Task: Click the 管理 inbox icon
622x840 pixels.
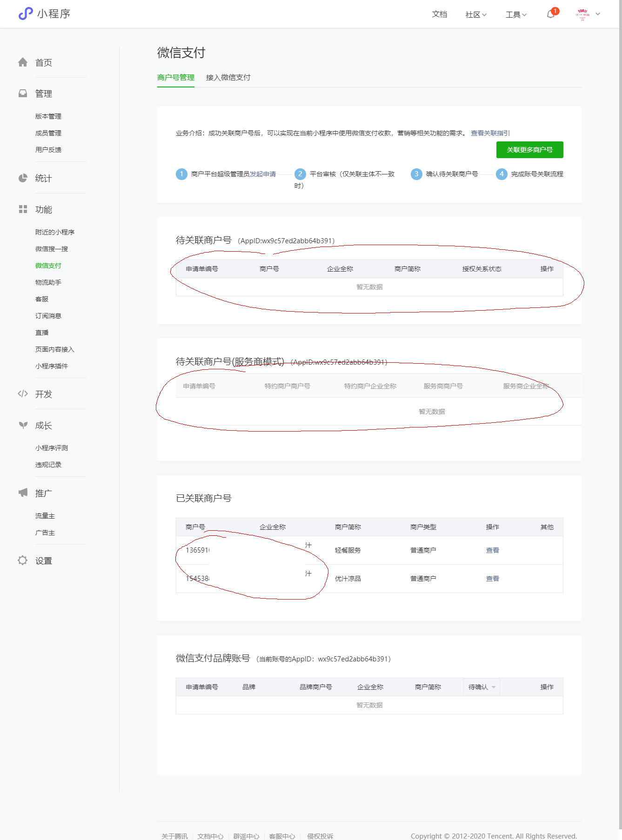Action: click(x=23, y=93)
